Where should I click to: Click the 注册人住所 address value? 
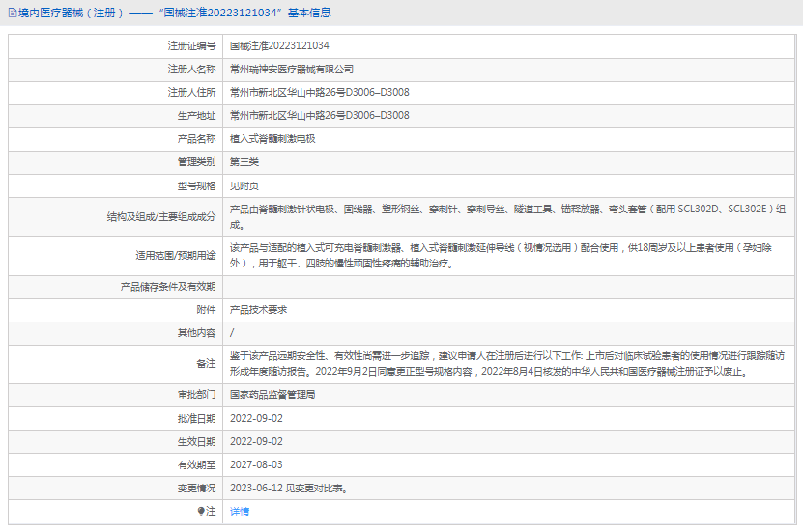[320, 92]
